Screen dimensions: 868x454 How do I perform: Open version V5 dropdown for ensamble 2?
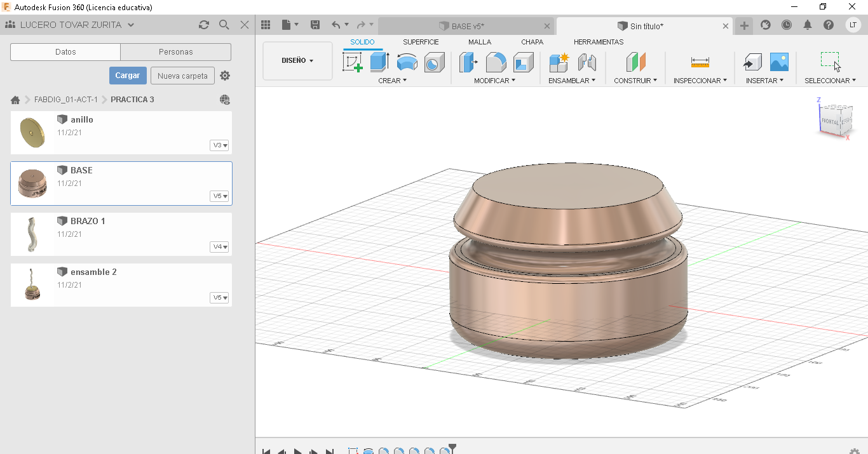[219, 298]
